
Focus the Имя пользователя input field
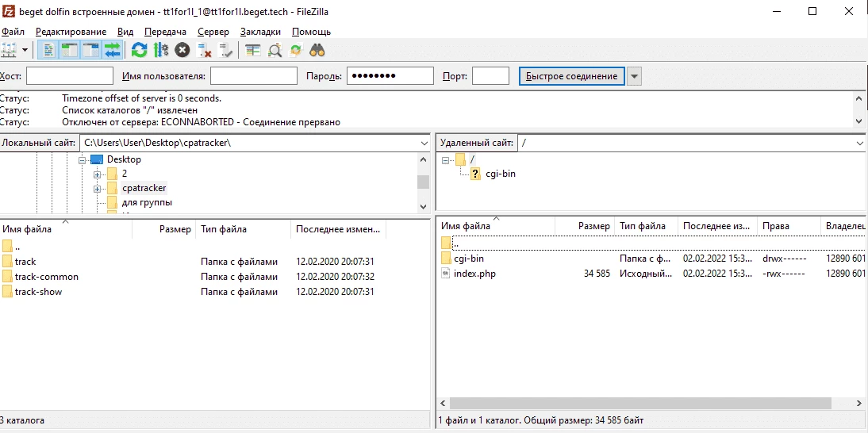point(254,76)
